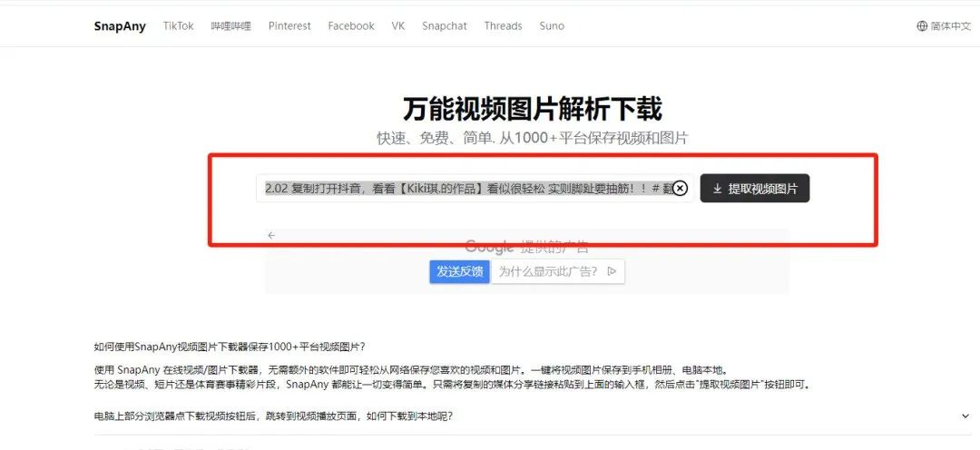Click the heading 如何使用SnapAny视频图片下载器

click(x=230, y=347)
